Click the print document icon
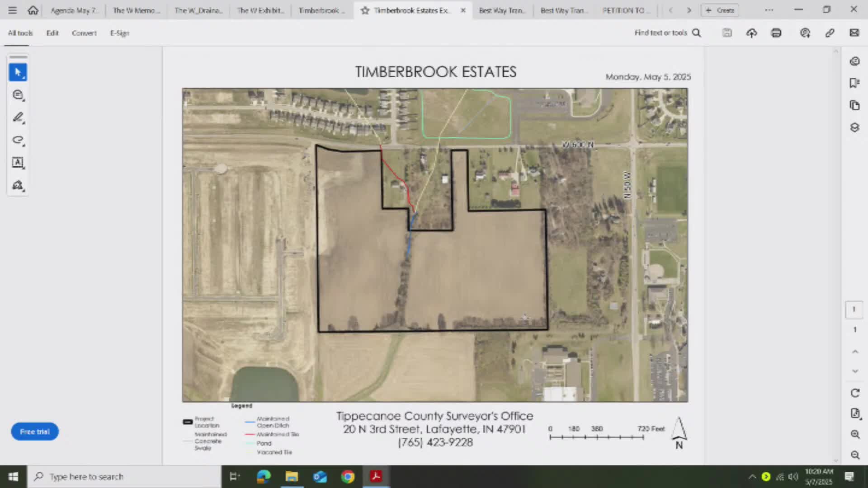Image resolution: width=868 pixels, height=488 pixels. pos(776,33)
